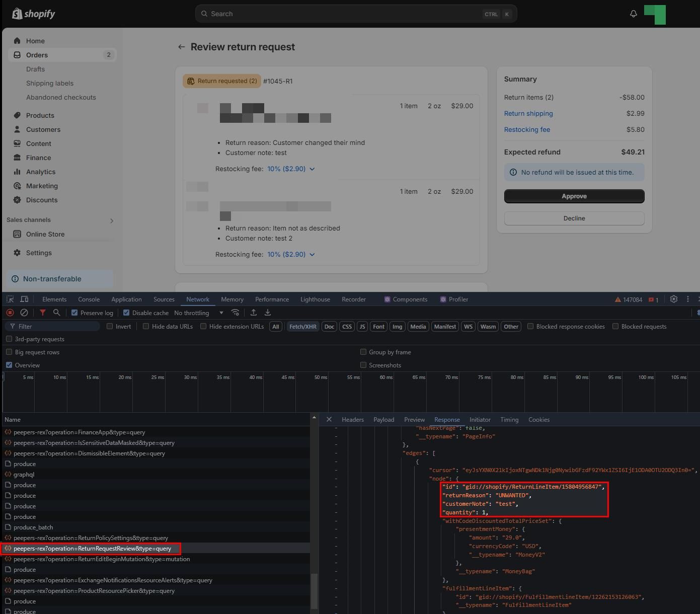Uncheck the Disable cache checkbox

pos(126,313)
